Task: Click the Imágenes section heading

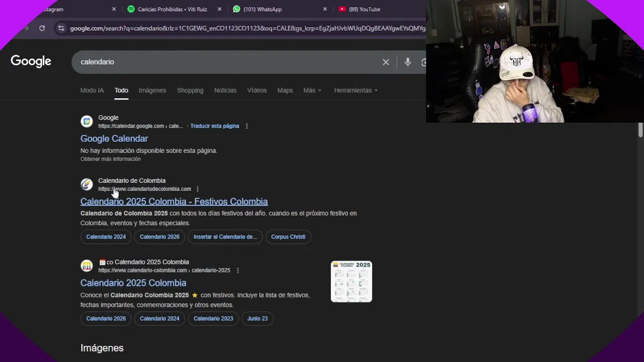Action: 102,348
